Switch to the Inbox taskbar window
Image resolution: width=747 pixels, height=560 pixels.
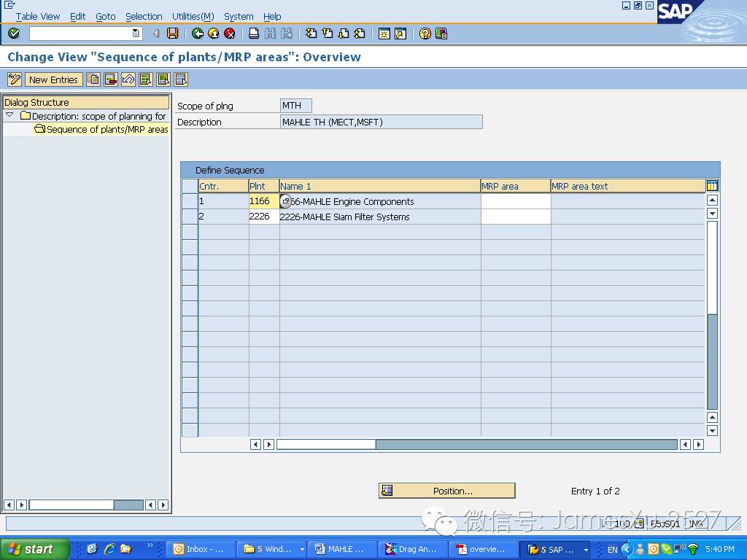[x=201, y=548]
